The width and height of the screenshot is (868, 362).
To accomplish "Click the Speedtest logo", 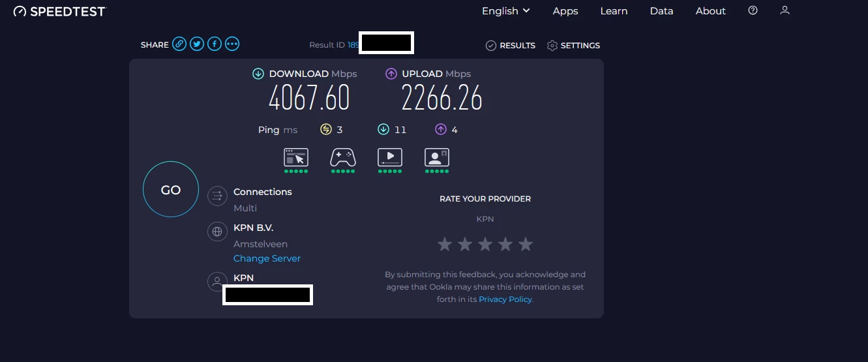I will point(59,11).
